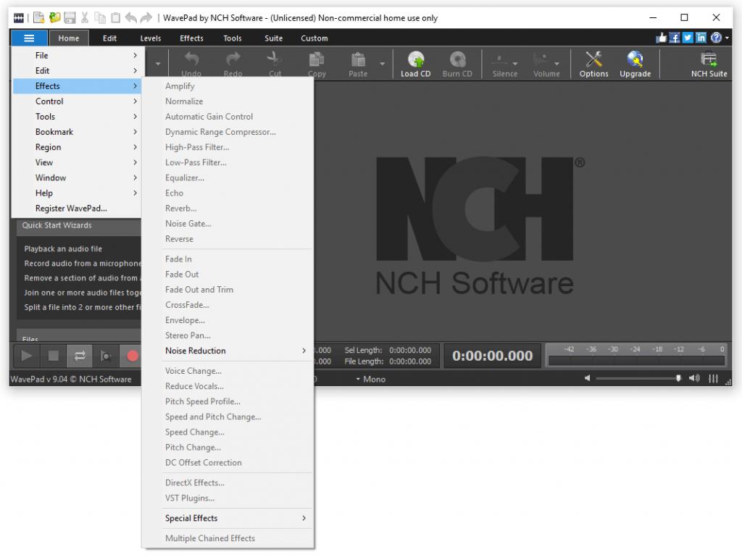
Task: Choose Dynamic Range Compressor...
Action: tap(228, 132)
